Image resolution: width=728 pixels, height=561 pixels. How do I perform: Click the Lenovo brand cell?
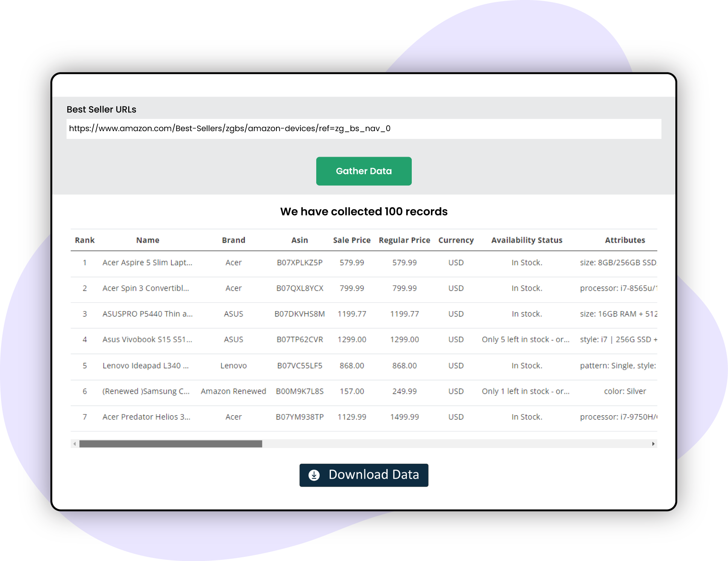234,365
